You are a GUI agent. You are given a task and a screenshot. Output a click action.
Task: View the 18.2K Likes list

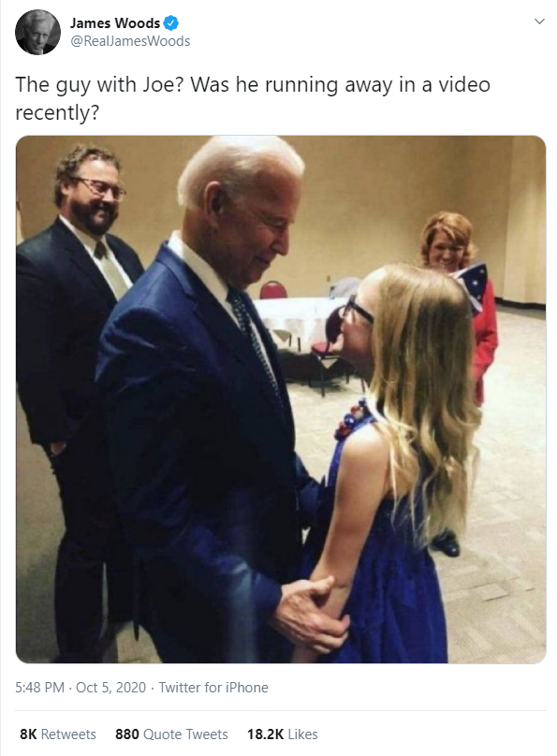pos(282,734)
